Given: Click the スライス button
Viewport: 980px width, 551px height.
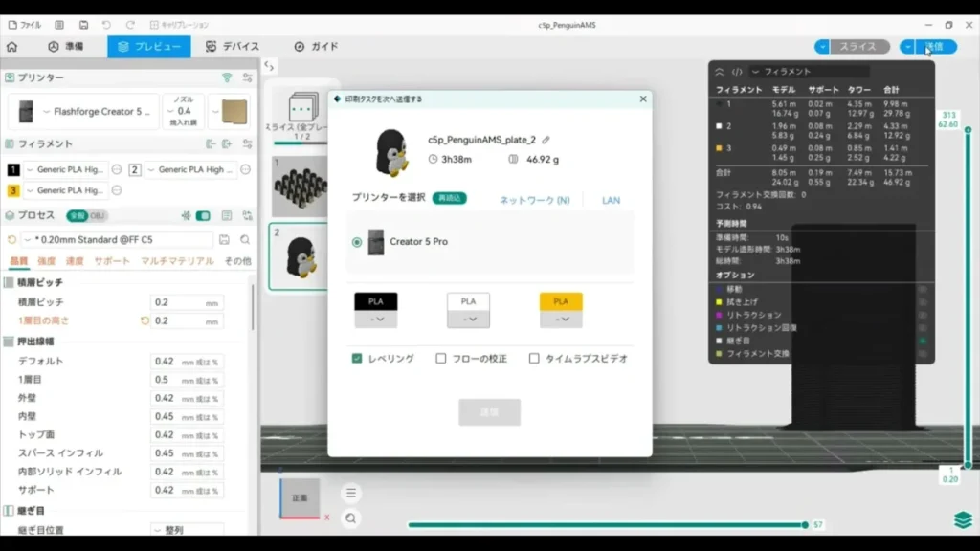Looking at the screenshot, I should coord(860,47).
